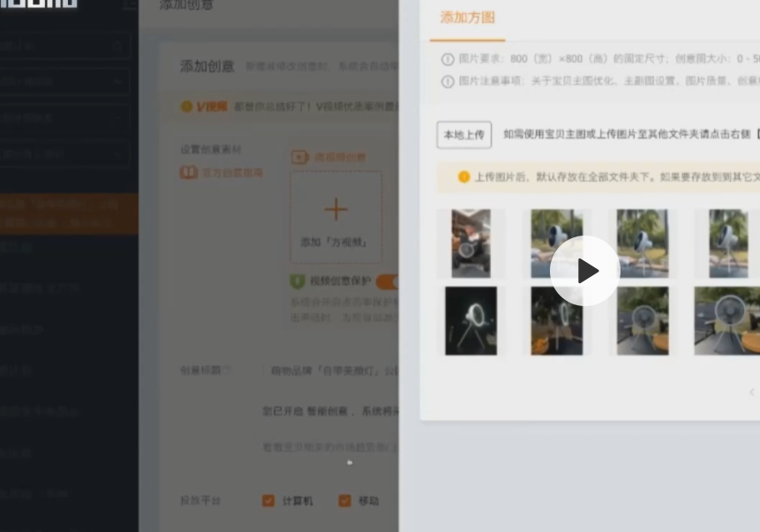The height and width of the screenshot is (532, 760).
Task: Expand the second sidebar dropdown below the search box
Action: tap(66, 118)
